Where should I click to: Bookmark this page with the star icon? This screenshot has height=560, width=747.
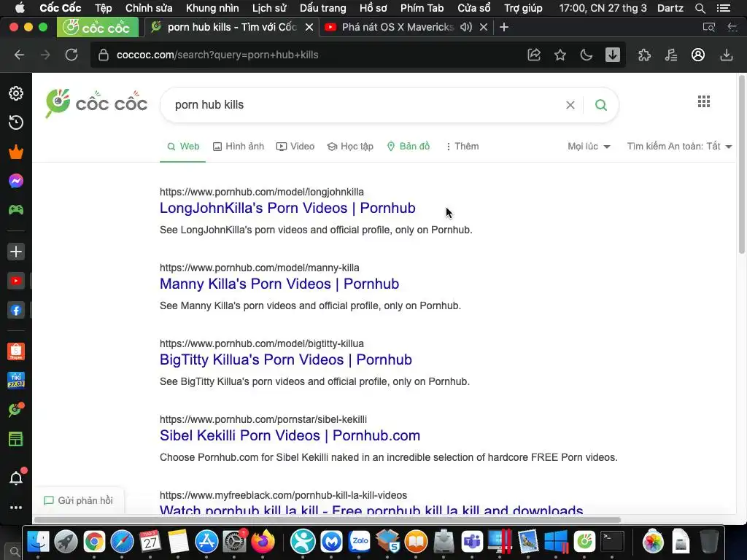click(x=560, y=55)
